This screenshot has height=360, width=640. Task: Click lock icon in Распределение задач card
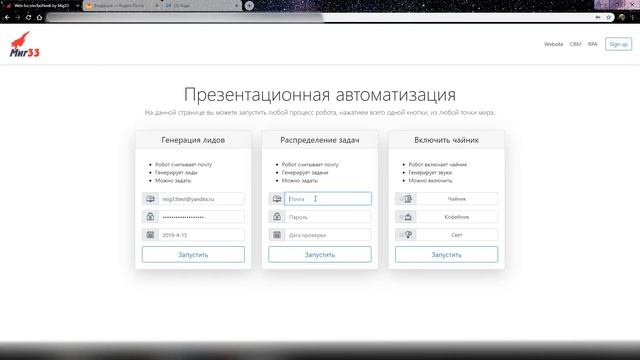(277, 217)
